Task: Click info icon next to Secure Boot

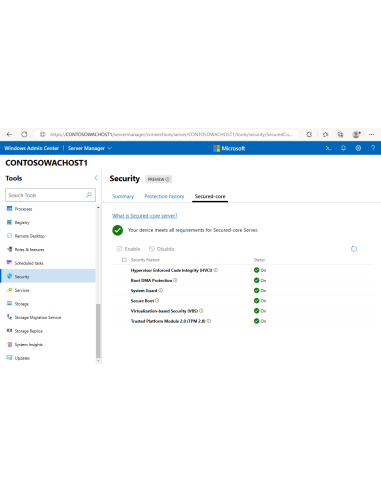Action: tap(157, 301)
